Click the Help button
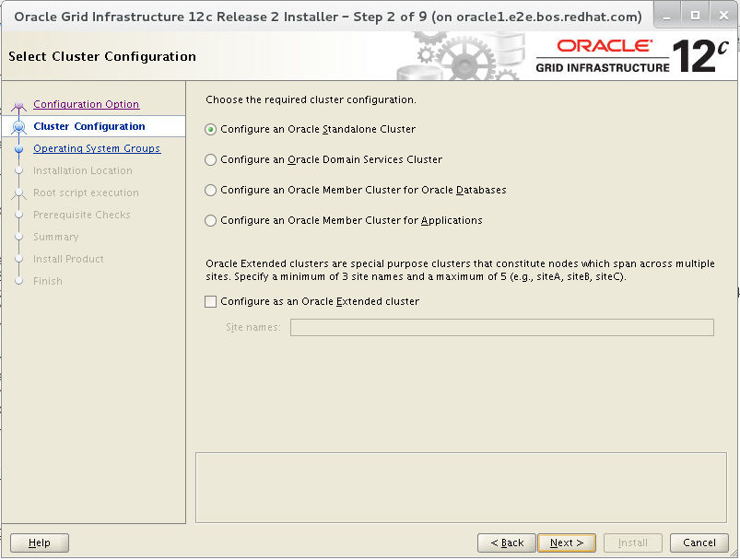 pyautogui.click(x=40, y=543)
